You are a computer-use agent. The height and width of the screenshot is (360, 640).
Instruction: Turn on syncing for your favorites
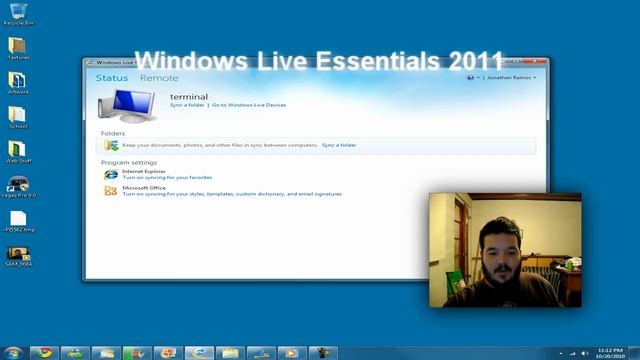coord(167,178)
